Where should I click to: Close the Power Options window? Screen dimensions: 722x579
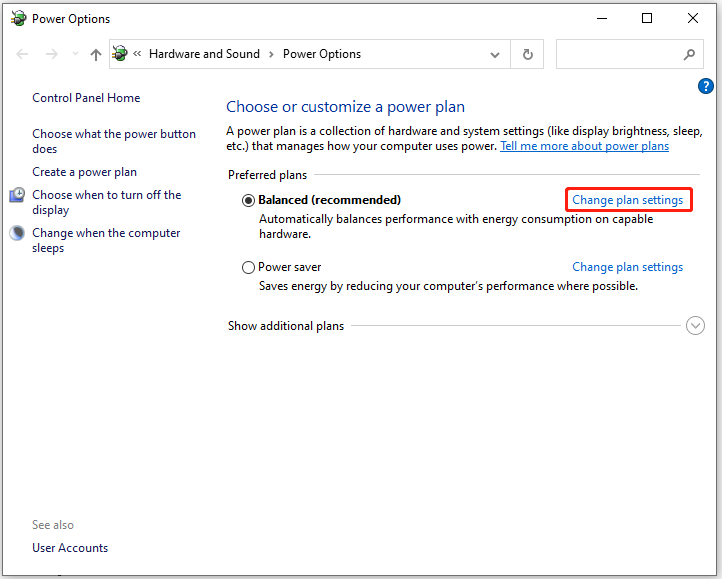[x=693, y=18]
